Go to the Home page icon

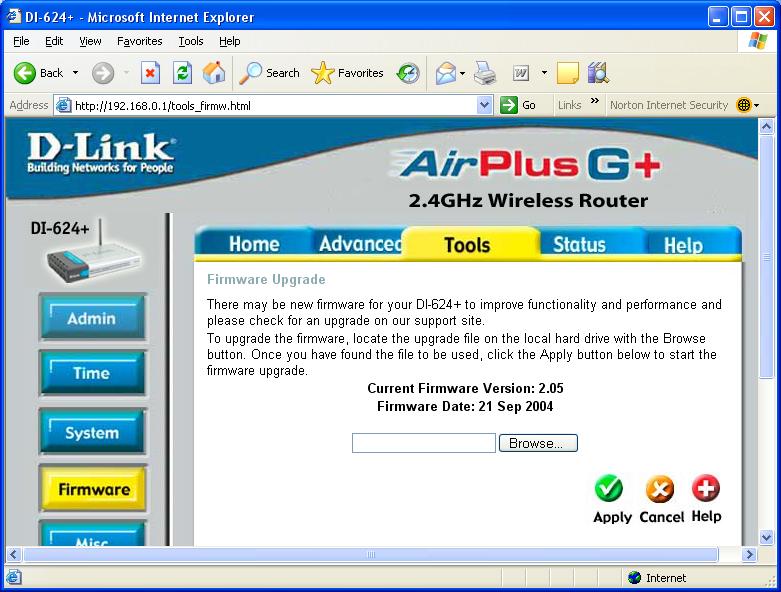coord(214,73)
